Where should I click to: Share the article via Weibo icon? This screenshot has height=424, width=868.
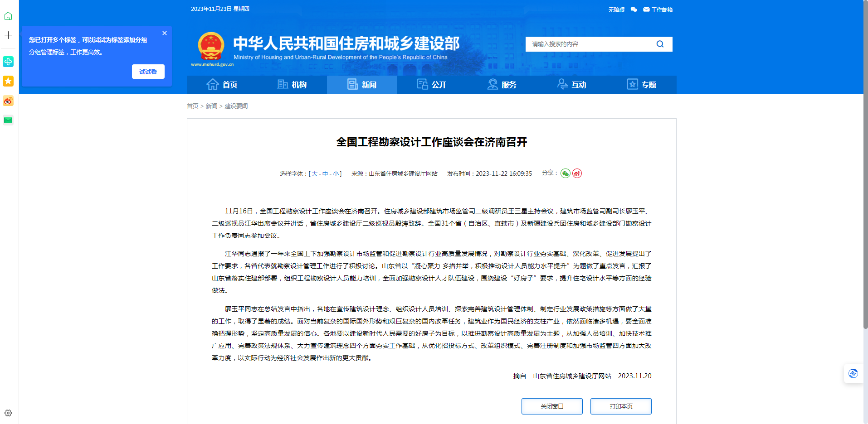577,173
